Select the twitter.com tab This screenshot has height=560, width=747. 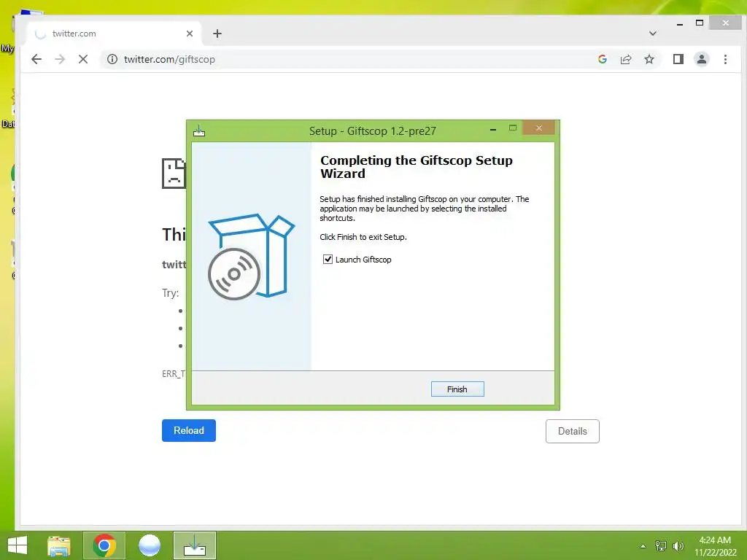(x=115, y=34)
